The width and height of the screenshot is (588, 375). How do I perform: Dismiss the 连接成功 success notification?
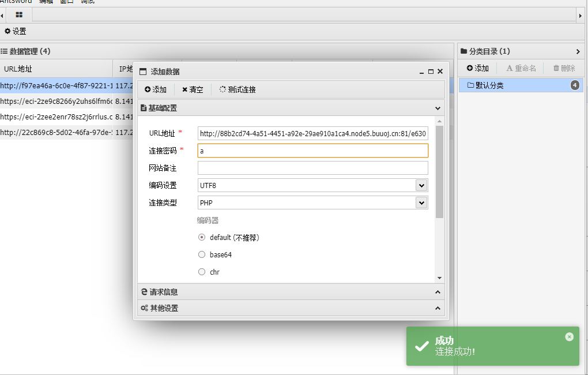click(569, 337)
